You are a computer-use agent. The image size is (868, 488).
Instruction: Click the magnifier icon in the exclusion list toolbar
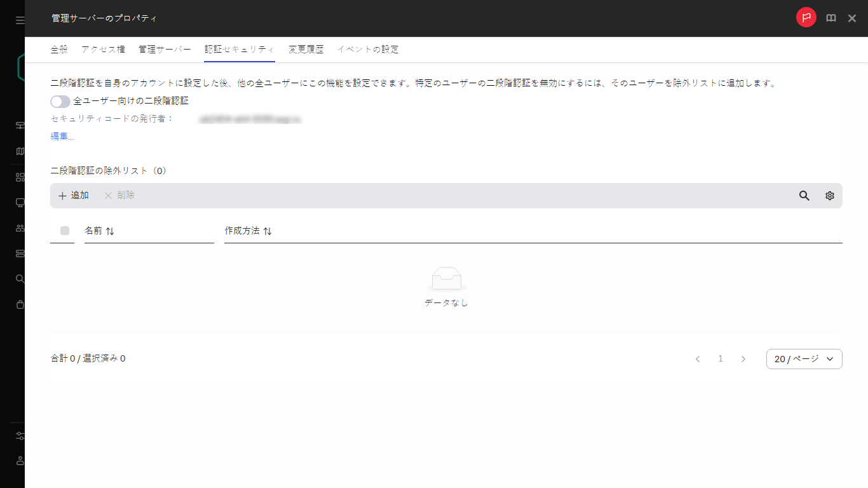pos(804,196)
